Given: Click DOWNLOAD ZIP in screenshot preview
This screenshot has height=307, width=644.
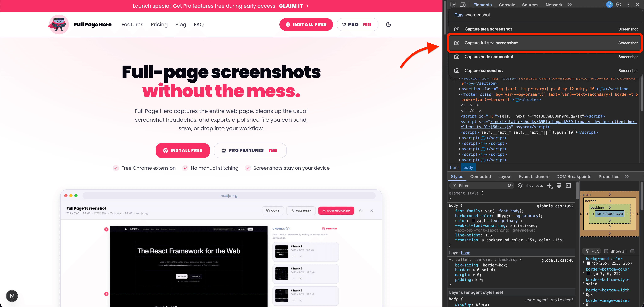Looking at the screenshot, I should coord(336,211).
